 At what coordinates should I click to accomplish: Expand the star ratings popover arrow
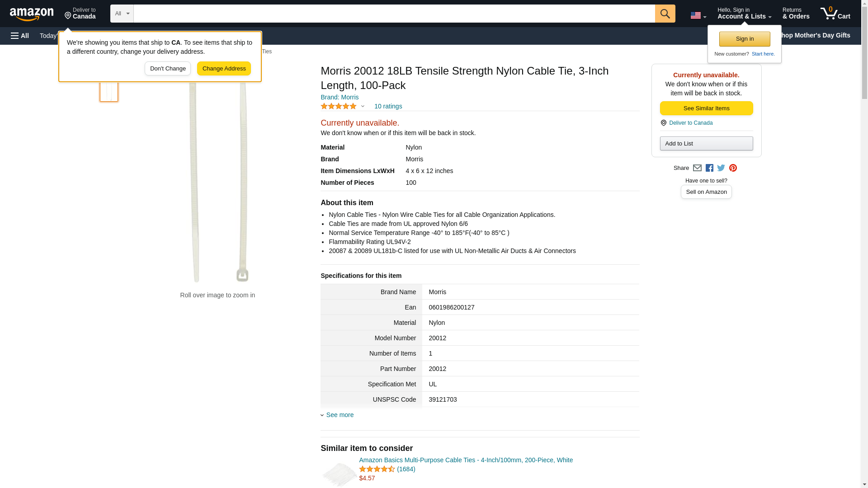(363, 107)
